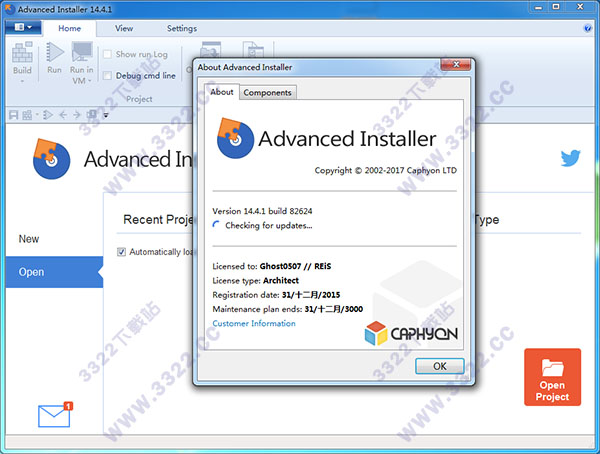
Task: Enable Debug cmd line checkbox
Action: (108, 75)
